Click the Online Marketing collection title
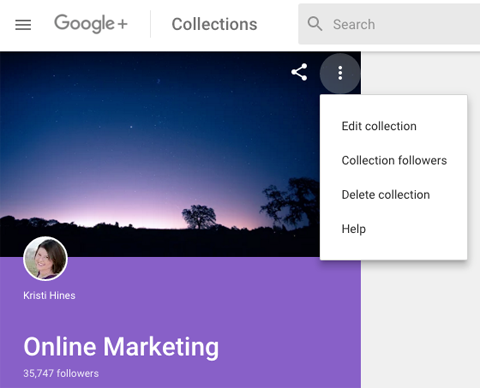Image resolution: width=480 pixels, height=388 pixels. pos(121,347)
